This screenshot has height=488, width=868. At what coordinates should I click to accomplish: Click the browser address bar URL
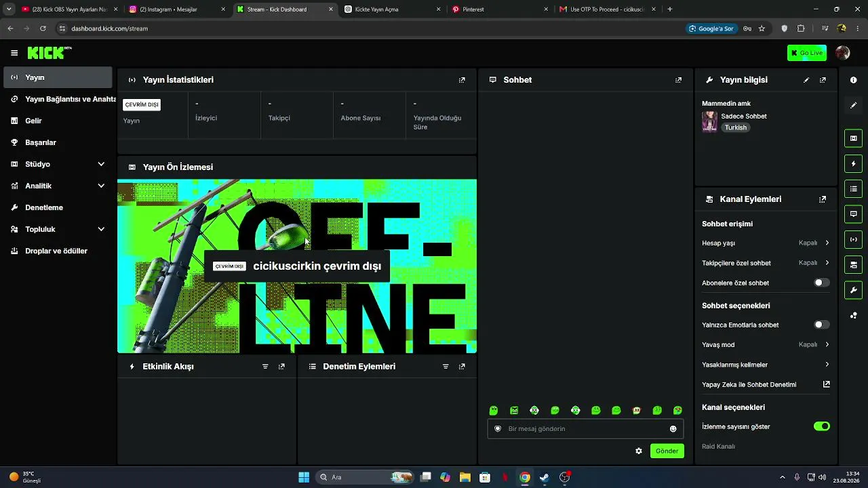pyautogui.click(x=109, y=28)
